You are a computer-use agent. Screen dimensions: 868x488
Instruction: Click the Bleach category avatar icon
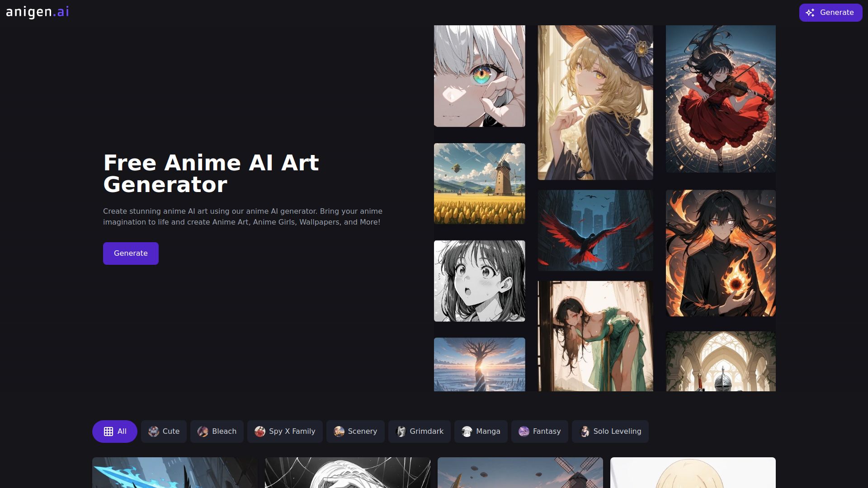pos(203,432)
